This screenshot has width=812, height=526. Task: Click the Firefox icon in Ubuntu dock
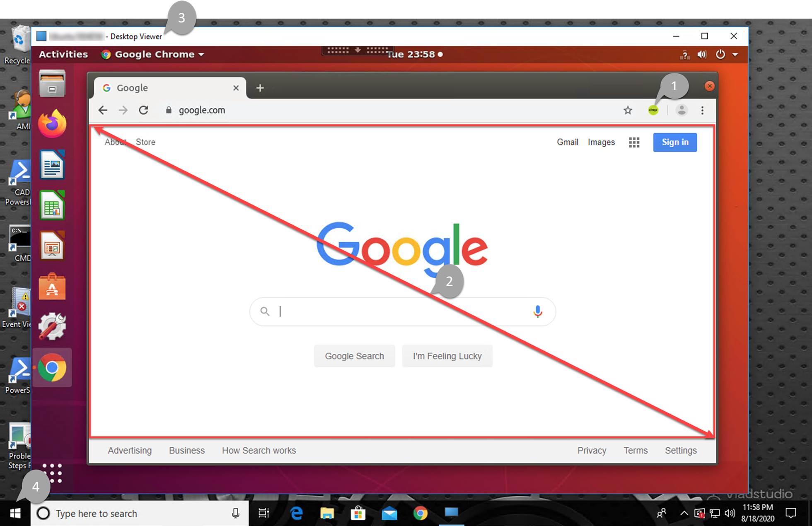(52, 125)
